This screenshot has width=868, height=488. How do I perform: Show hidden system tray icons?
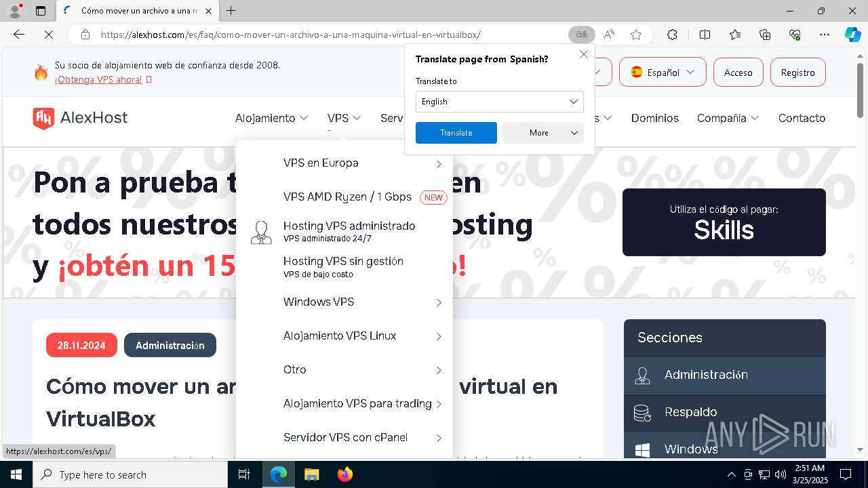731,474
